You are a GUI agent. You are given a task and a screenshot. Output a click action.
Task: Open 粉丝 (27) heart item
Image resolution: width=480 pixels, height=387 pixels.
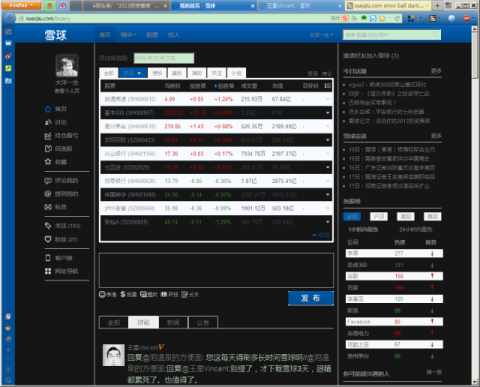click(x=61, y=239)
